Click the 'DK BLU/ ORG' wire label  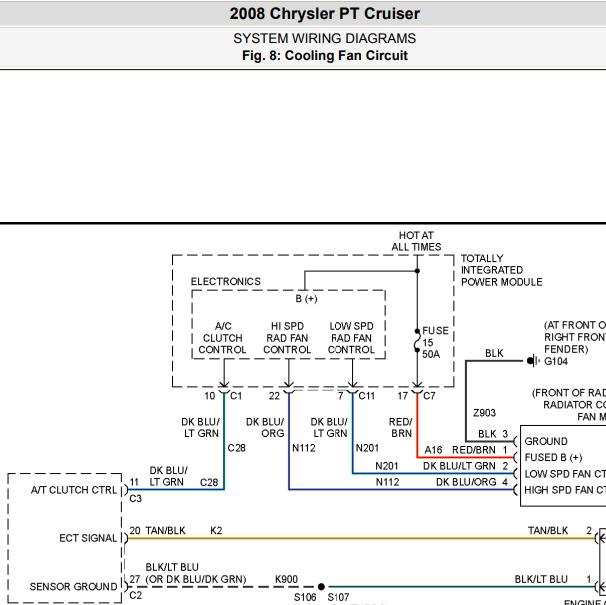tap(265, 427)
